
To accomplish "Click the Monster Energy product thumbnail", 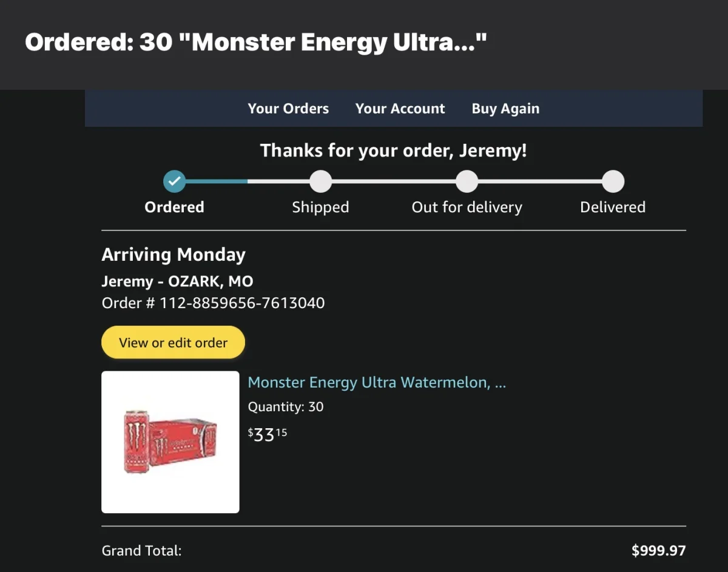I will pos(170,442).
